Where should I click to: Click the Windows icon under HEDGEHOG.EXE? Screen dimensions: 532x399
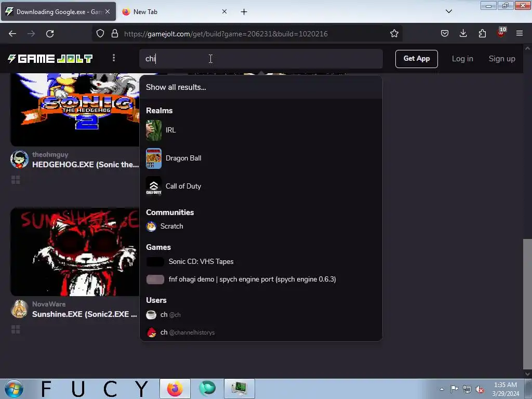pos(16,180)
